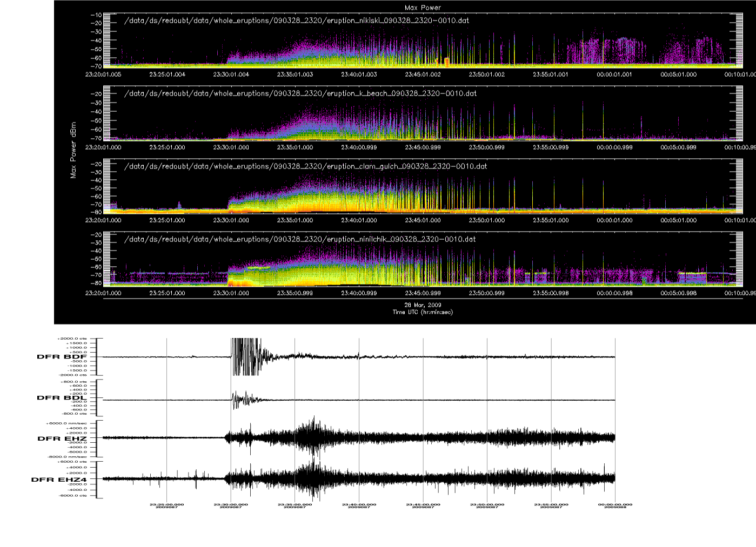Click the 23:30:00.000 seismogram time label

(231, 505)
